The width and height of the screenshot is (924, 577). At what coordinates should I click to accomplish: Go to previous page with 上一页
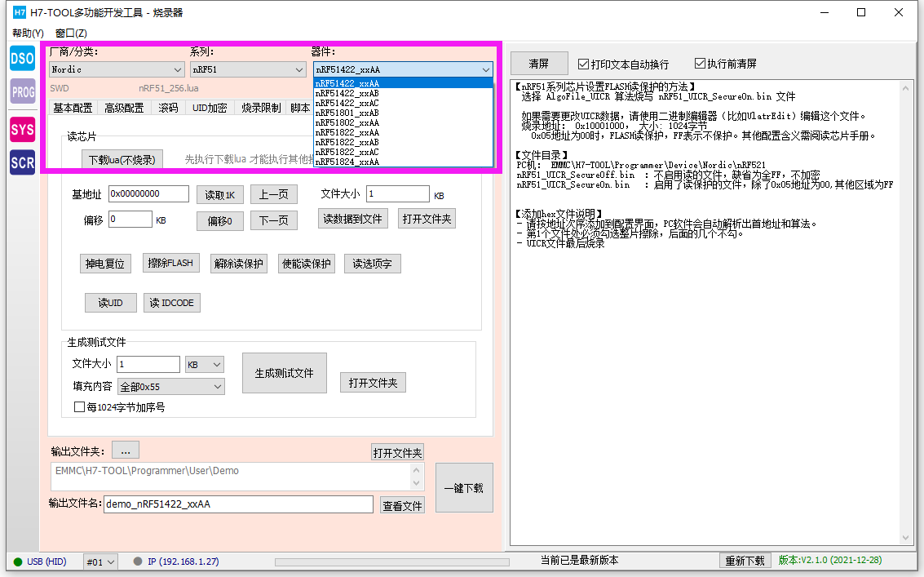(x=273, y=194)
